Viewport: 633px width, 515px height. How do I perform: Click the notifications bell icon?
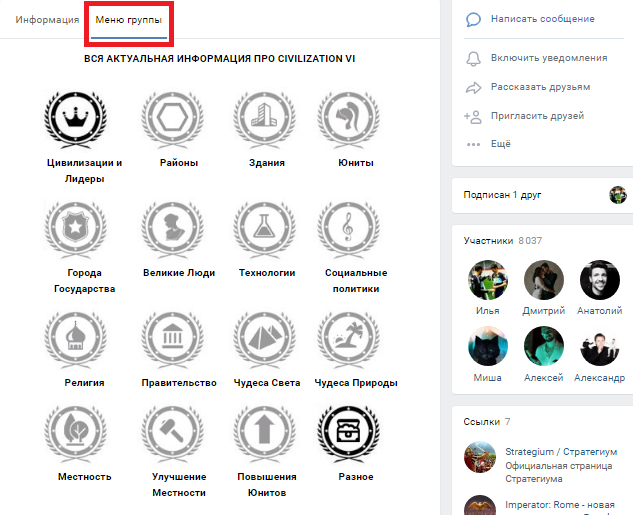tap(473, 59)
